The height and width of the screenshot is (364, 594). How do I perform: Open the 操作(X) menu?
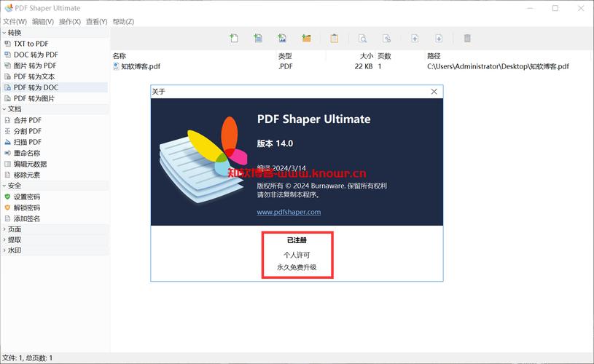[x=70, y=22]
